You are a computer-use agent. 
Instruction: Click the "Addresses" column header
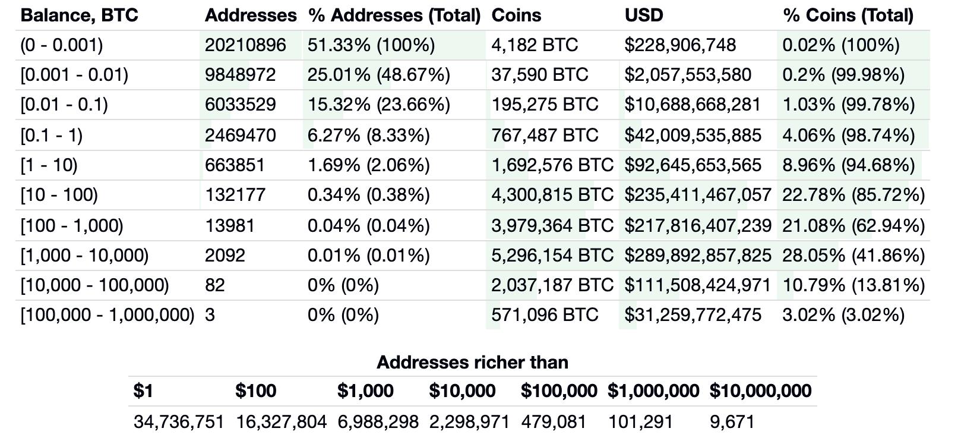(x=250, y=15)
